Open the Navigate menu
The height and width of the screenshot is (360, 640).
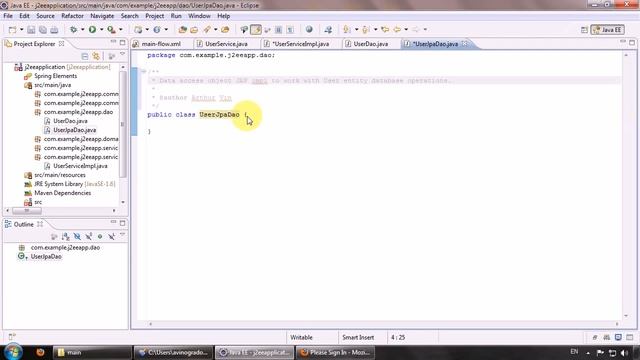click(x=102, y=16)
